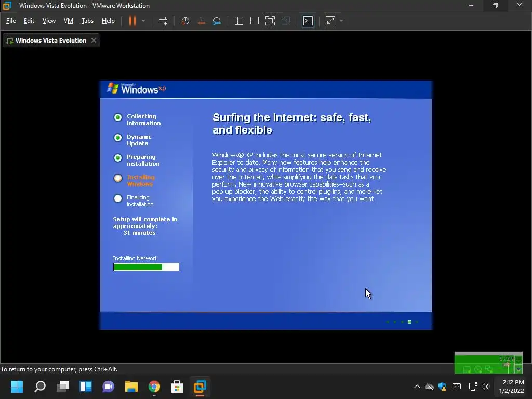Click the "Surfing the Internet" headline

(x=292, y=124)
